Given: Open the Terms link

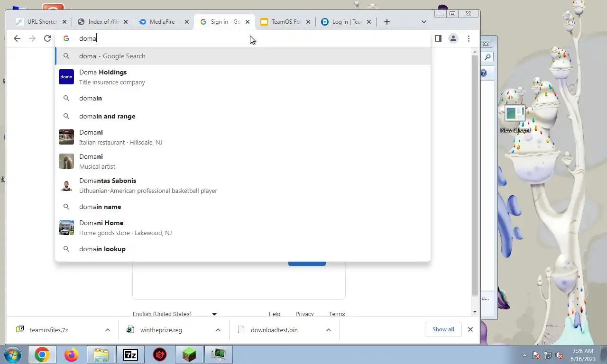Looking at the screenshot, I should (x=337, y=314).
